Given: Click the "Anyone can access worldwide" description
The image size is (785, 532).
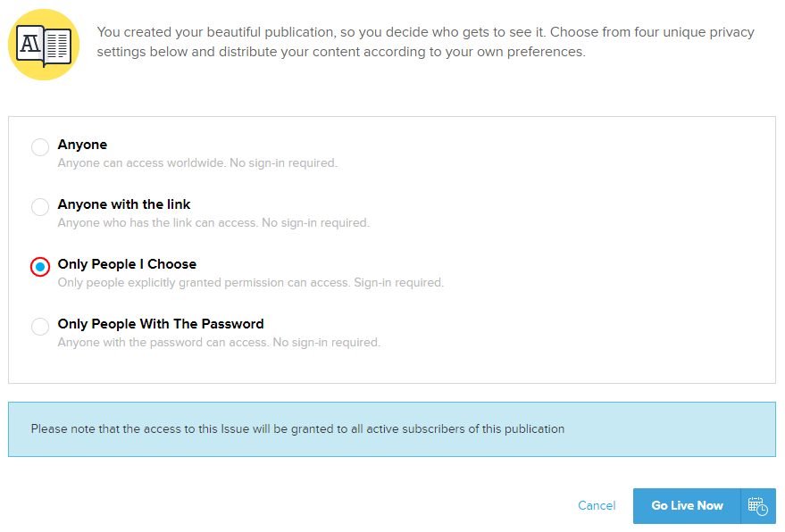Looking at the screenshot, I should pyautogui.click(x=196, y=163).
